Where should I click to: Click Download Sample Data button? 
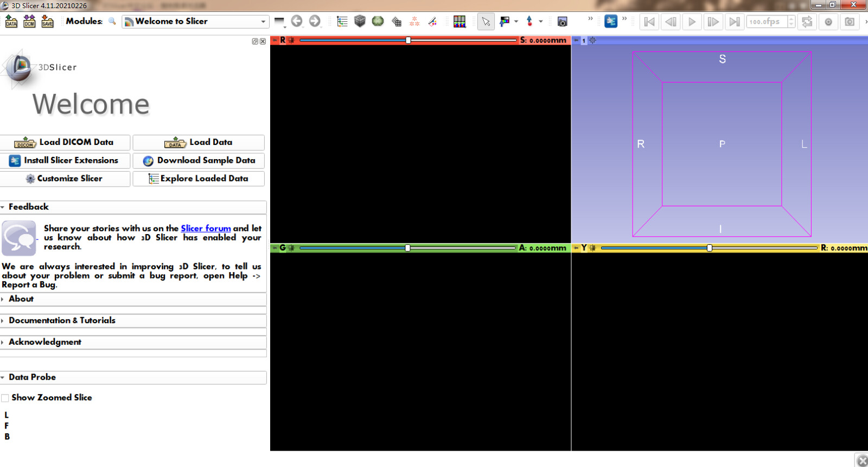pos(199,161)
